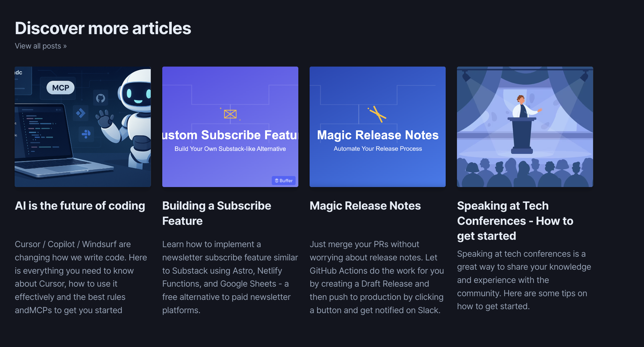This screenshot has width=644, height=347.
Task: Click the MCP badge in the AI coding thumbnail
Action: [x=60, y=87]
